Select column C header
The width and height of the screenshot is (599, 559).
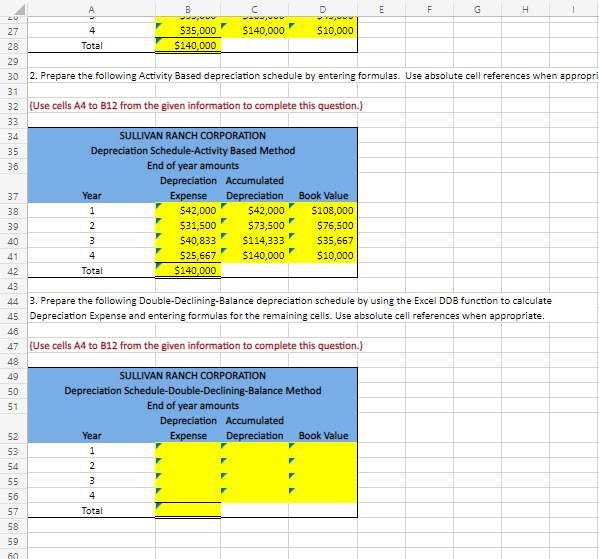coord(254,9)
